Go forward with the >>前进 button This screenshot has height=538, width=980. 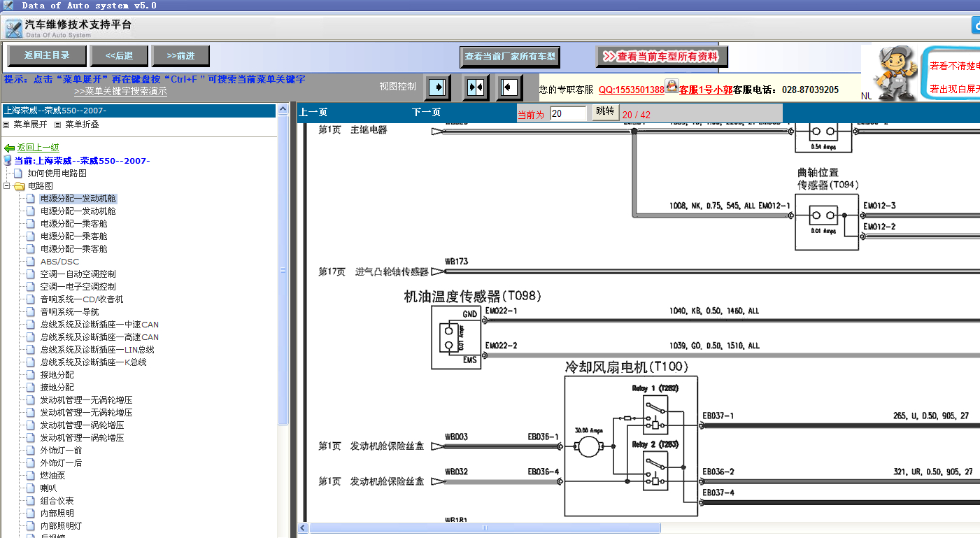click(x=181, y=56)
